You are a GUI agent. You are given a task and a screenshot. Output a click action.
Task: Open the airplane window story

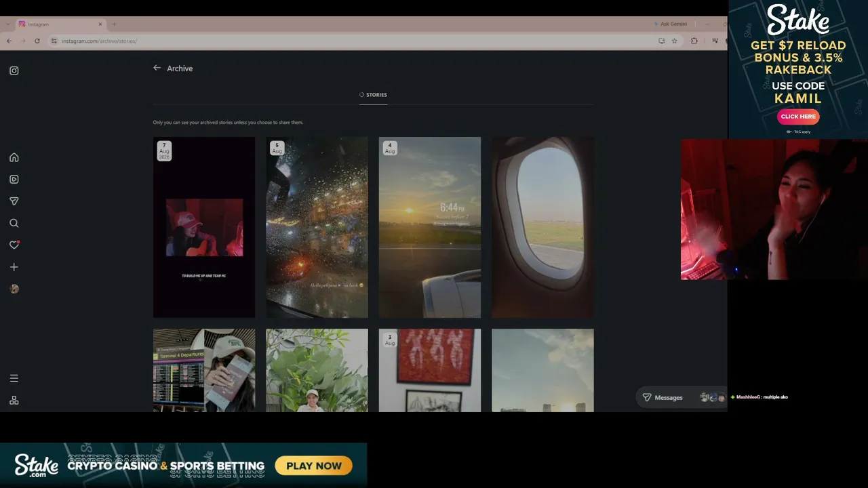point(542,227)
